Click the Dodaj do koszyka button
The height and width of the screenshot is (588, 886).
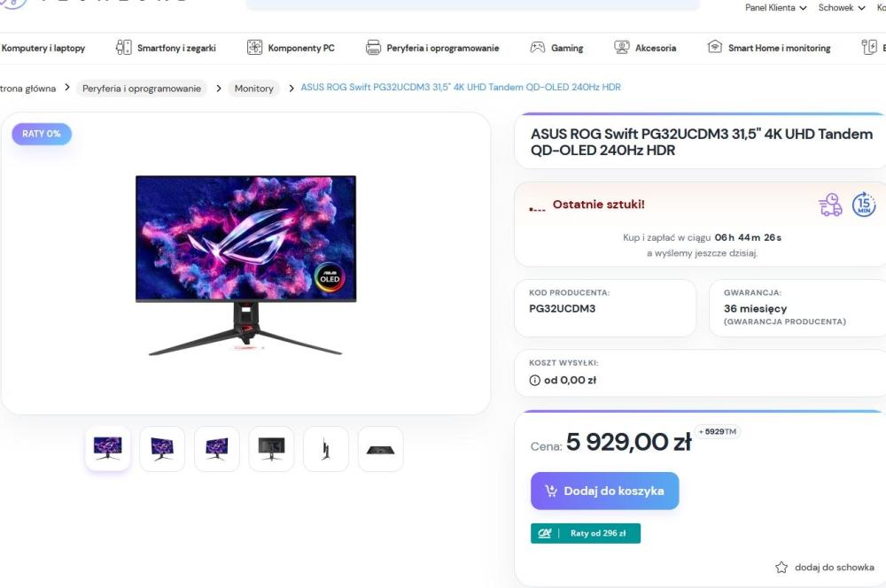point(604,491)
